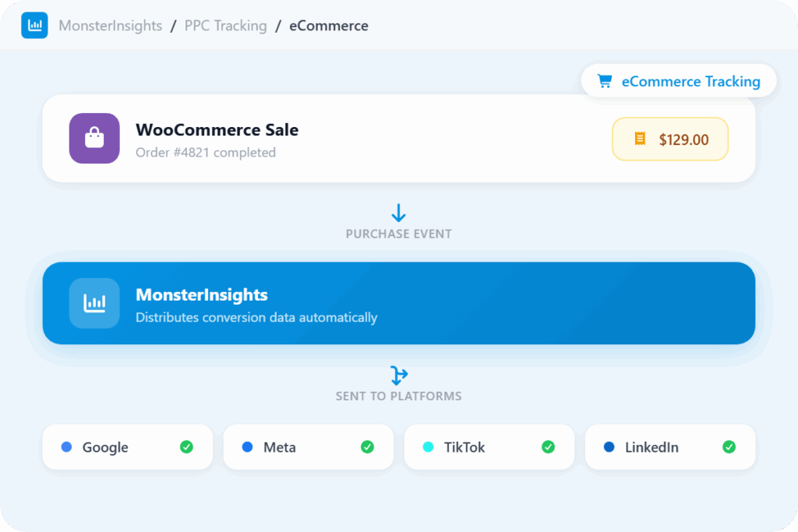This screenshot has height=532, width=798.
Task: Click the eCommerce Tracking badge
Action: [679, 81]
